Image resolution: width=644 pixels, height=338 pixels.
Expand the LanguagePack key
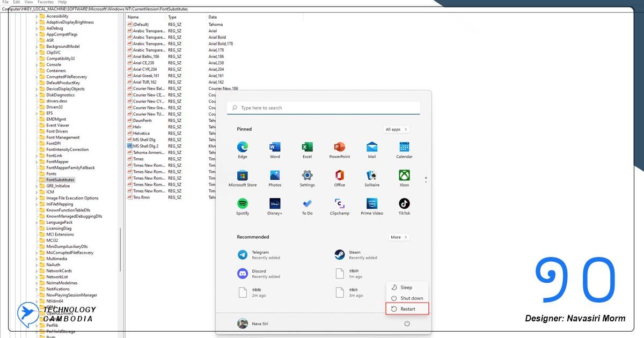coord(36,222)
